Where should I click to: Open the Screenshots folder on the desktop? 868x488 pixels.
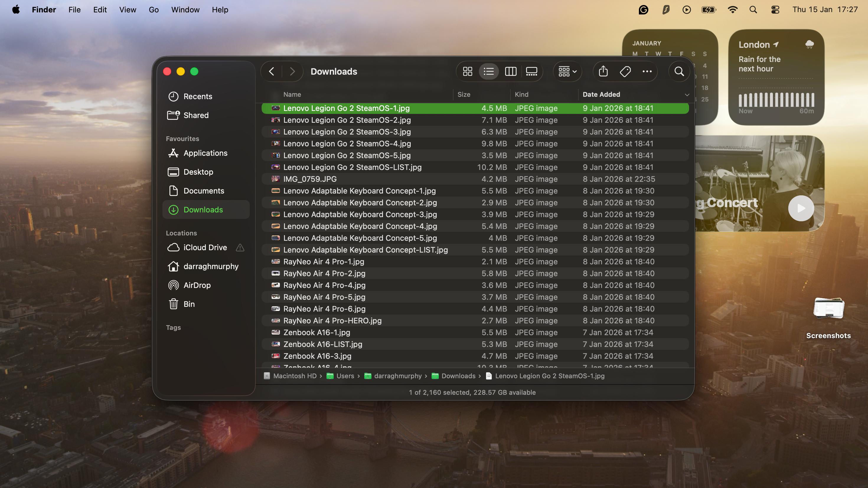(828, 308)
